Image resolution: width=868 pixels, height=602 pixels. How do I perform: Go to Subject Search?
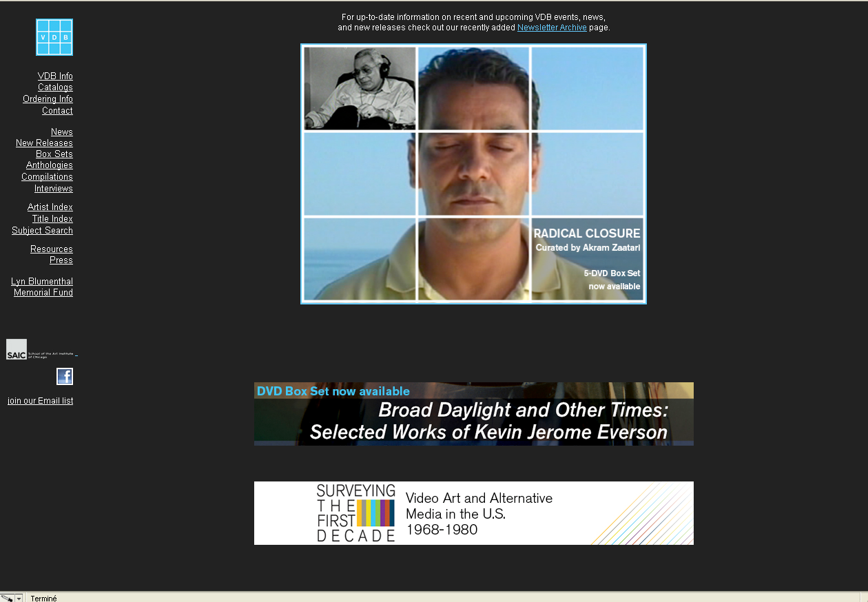coord(42,231)
